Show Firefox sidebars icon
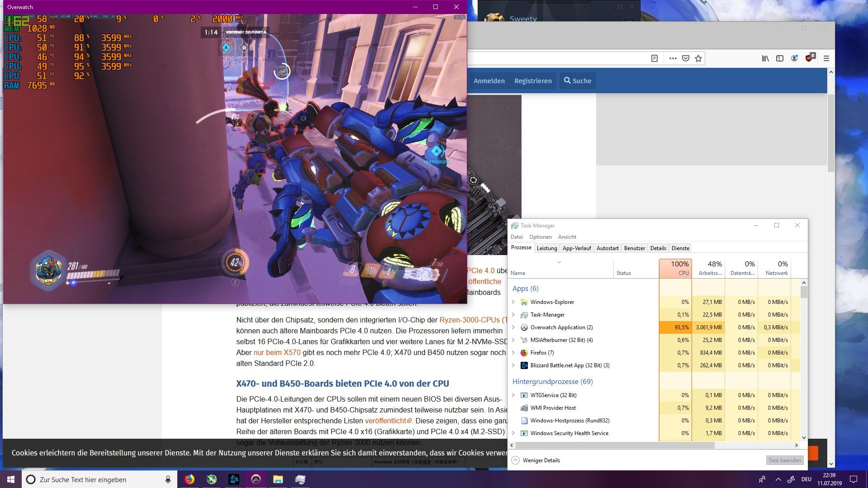 [780, 58]
